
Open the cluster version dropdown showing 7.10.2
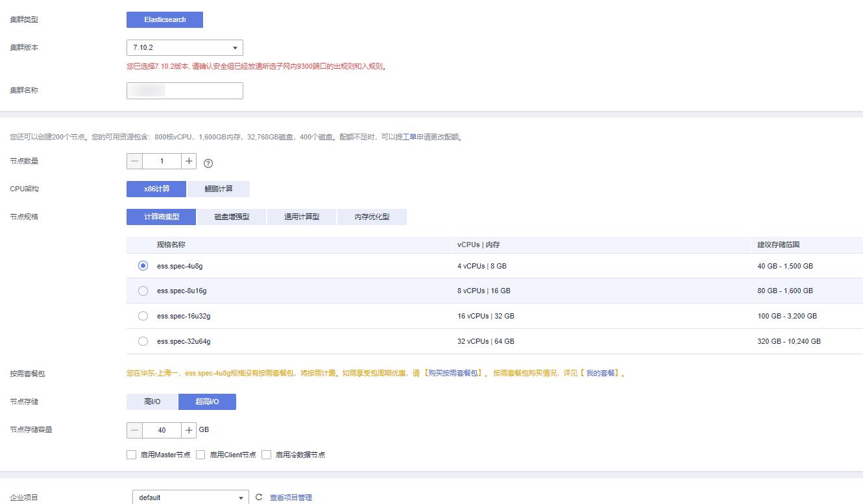(x=184, y=47)
